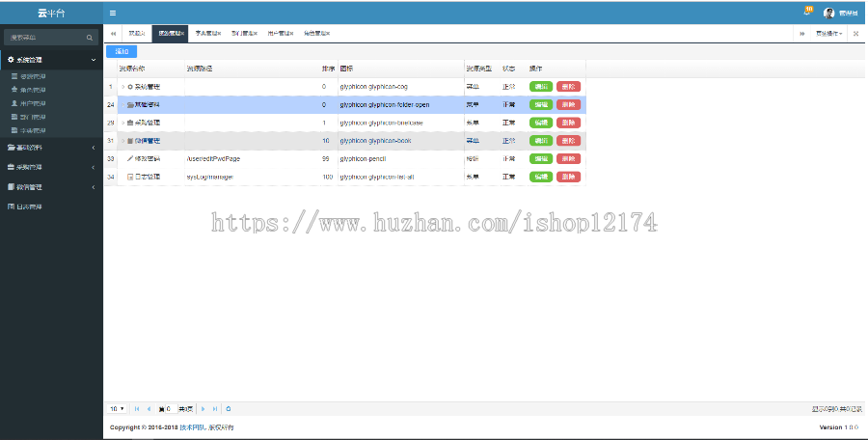Click the pencil icon in table row 33
Screen dimensions: 868x440
130,158
